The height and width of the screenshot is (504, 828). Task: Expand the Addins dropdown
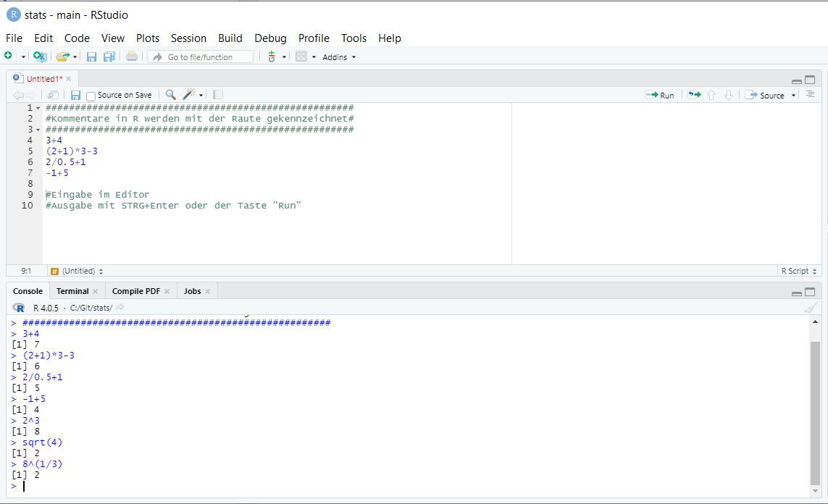click(339, 57)
